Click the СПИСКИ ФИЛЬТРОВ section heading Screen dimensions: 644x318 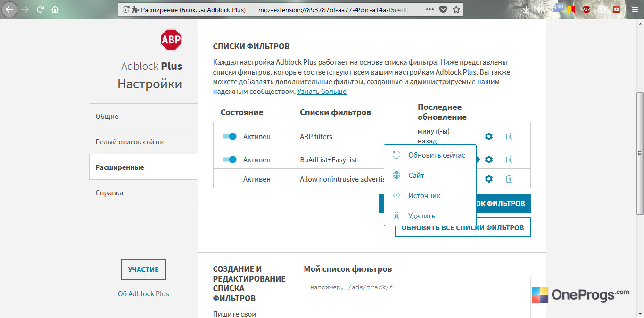251,46
